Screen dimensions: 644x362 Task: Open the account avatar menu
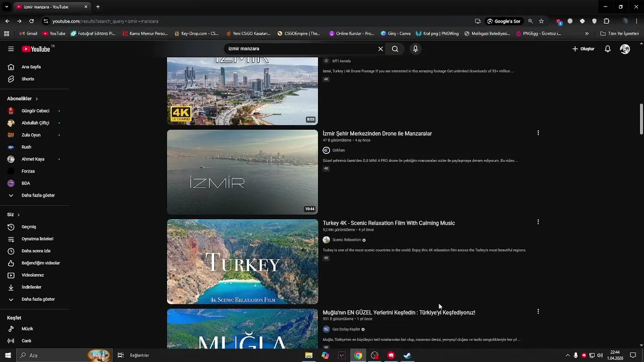click(x=625, y=49)
